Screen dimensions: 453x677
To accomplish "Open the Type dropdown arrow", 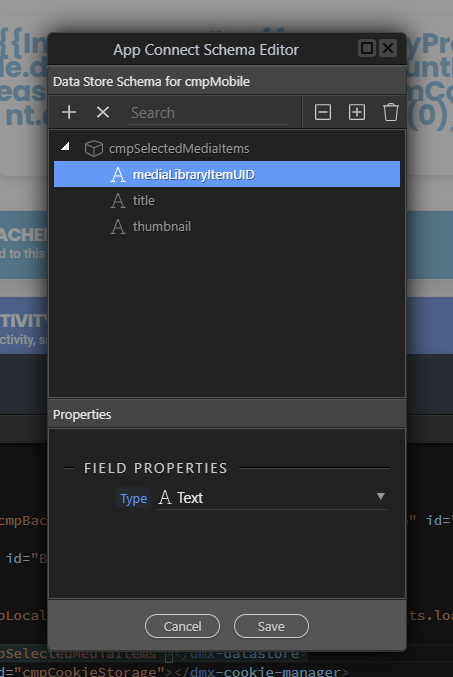I will (x=380, y=497).
